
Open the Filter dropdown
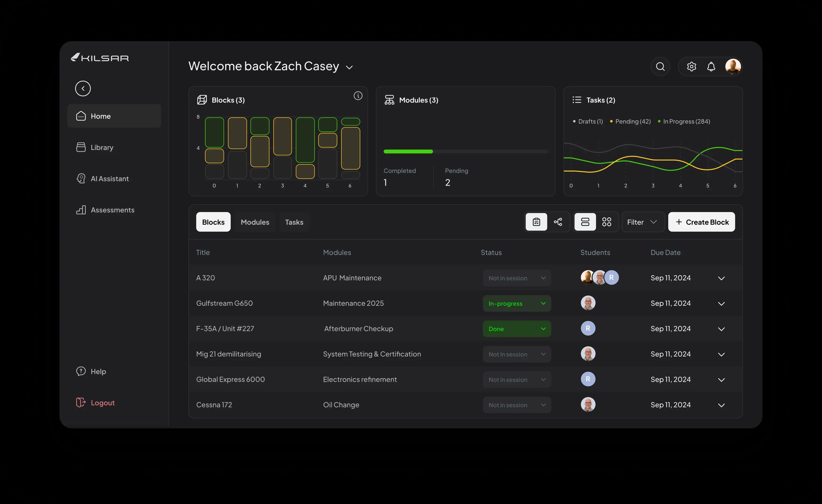[642, 222]
